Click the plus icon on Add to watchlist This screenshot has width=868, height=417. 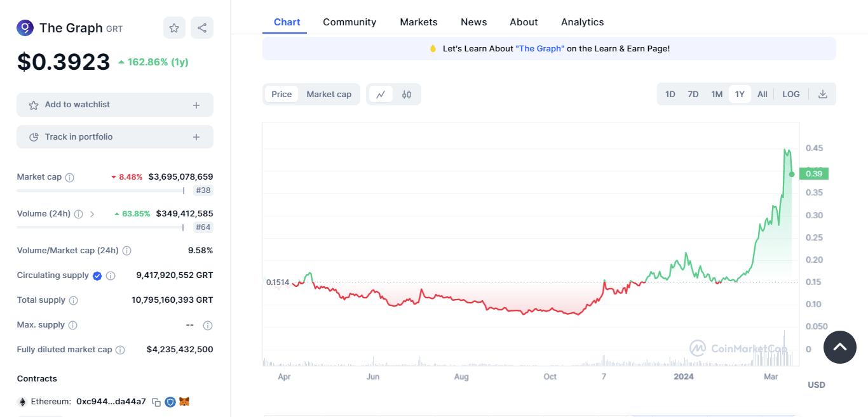click(x=196, y=105)
